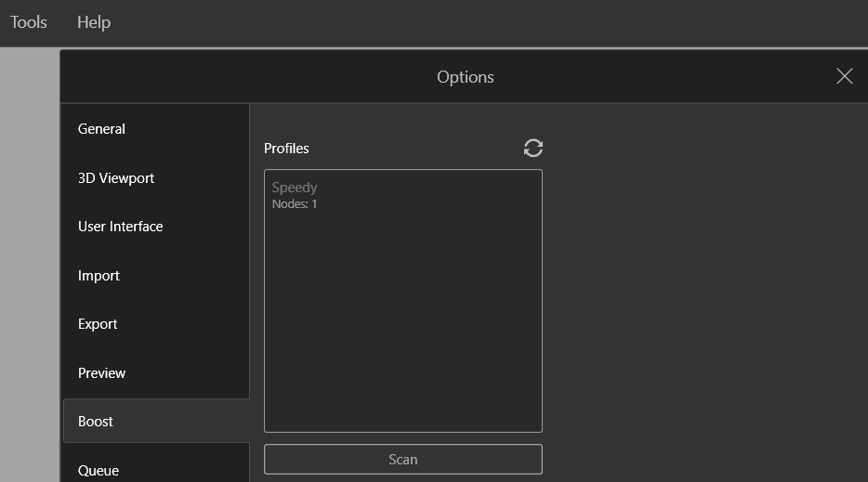This screenshot has width=868, height=482.
Task: Switch to the General options tab
Action: [102, 129]
